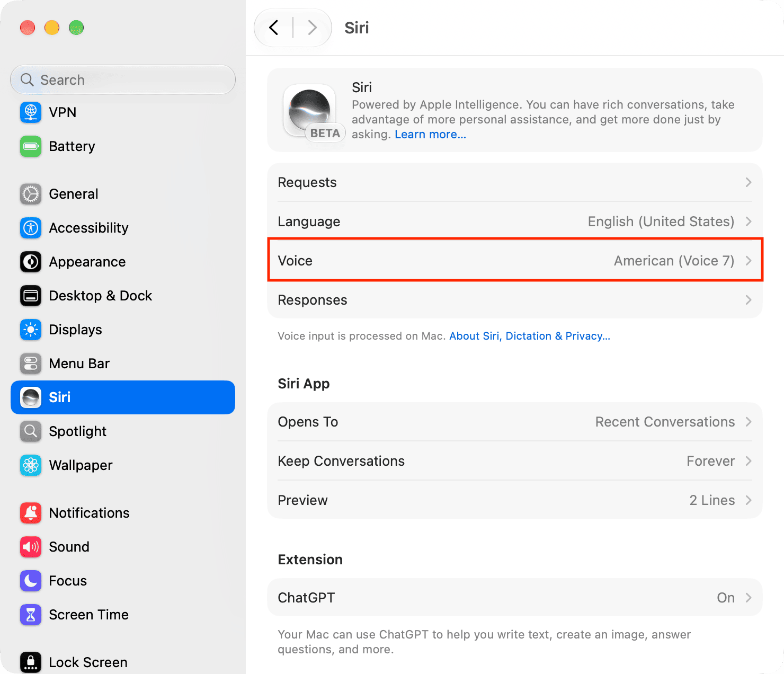The image size is (784, 674).
Task: Open the ChatGPT extension On chevron
Action: [x=749, y=598]
